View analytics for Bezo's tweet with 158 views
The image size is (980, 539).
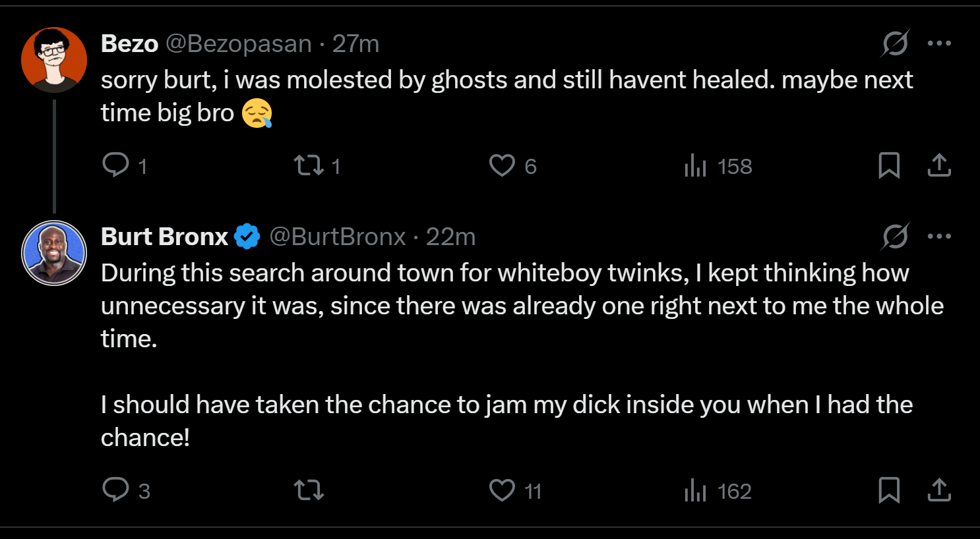click(x=695, y=165)
